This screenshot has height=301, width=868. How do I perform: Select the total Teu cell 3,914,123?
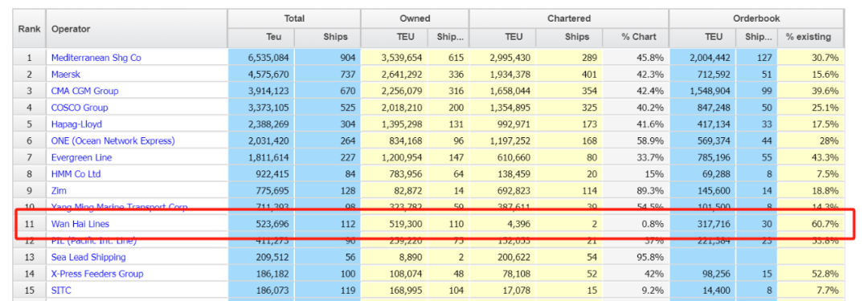pos(261,91)
